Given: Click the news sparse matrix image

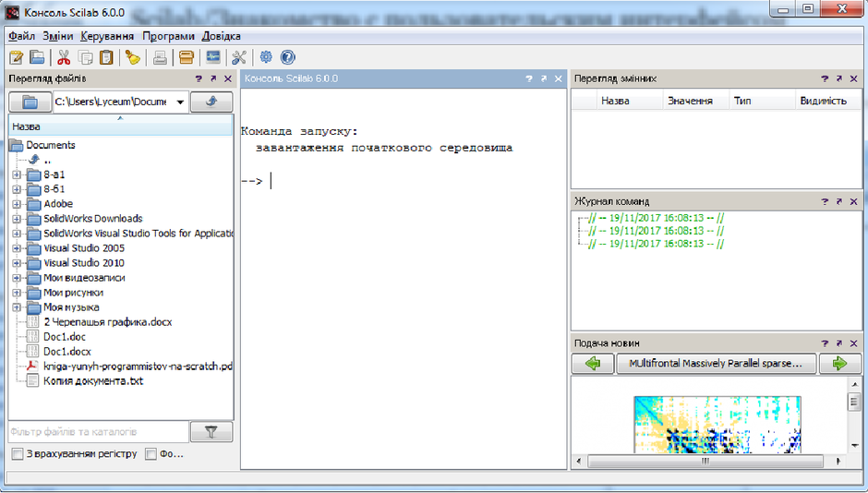Looking at the screenshot, I should (x=717, y=425).
